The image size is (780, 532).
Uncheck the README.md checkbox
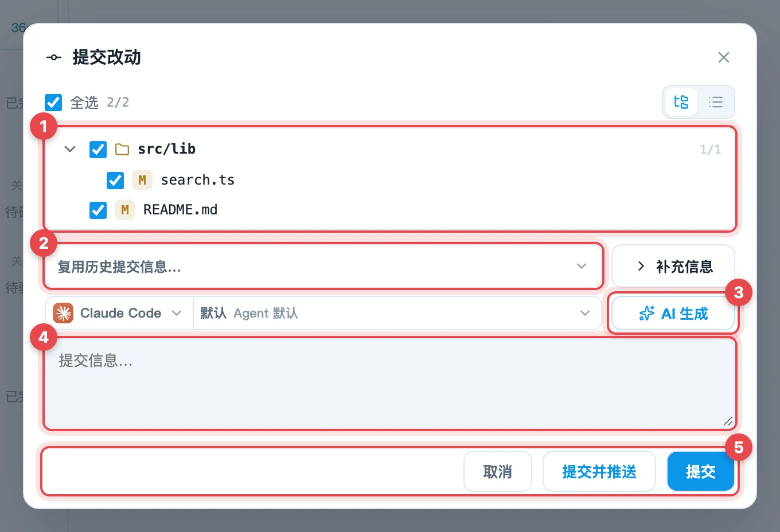98,210
